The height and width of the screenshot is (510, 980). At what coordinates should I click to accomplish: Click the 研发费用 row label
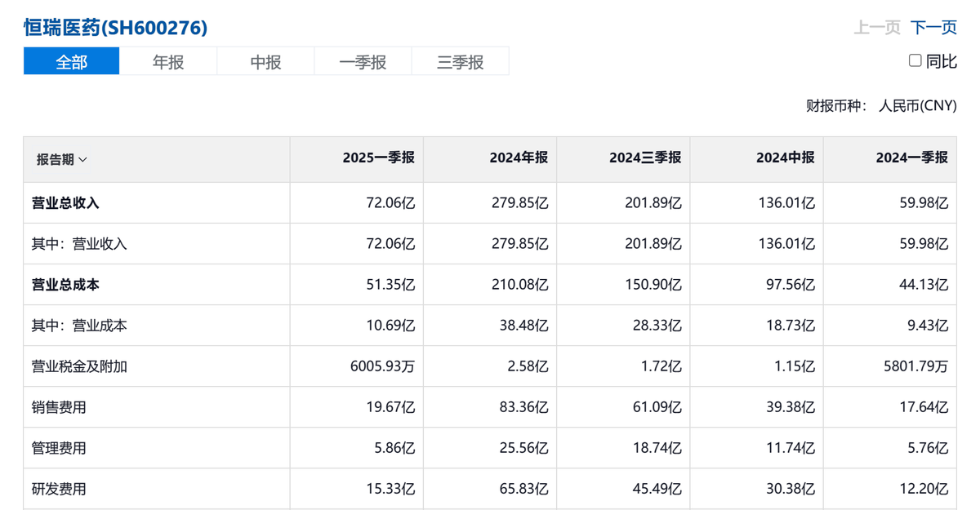(59, 490)
